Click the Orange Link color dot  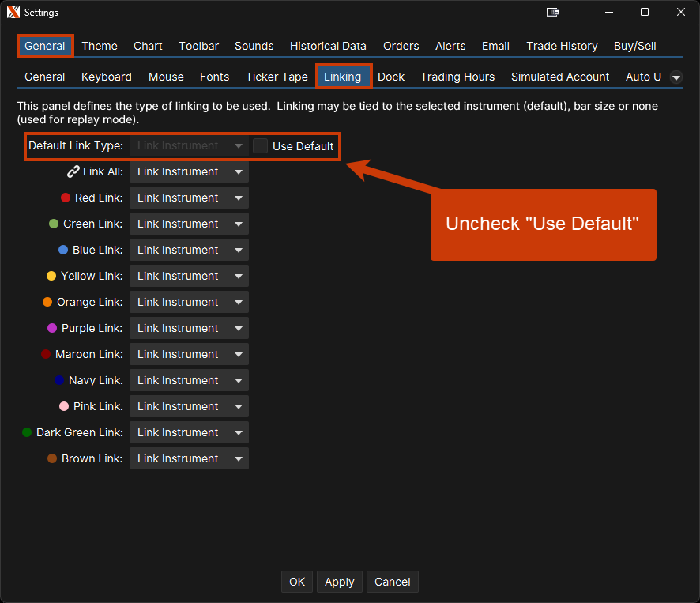pyautogui.click(x=47, y=302)
